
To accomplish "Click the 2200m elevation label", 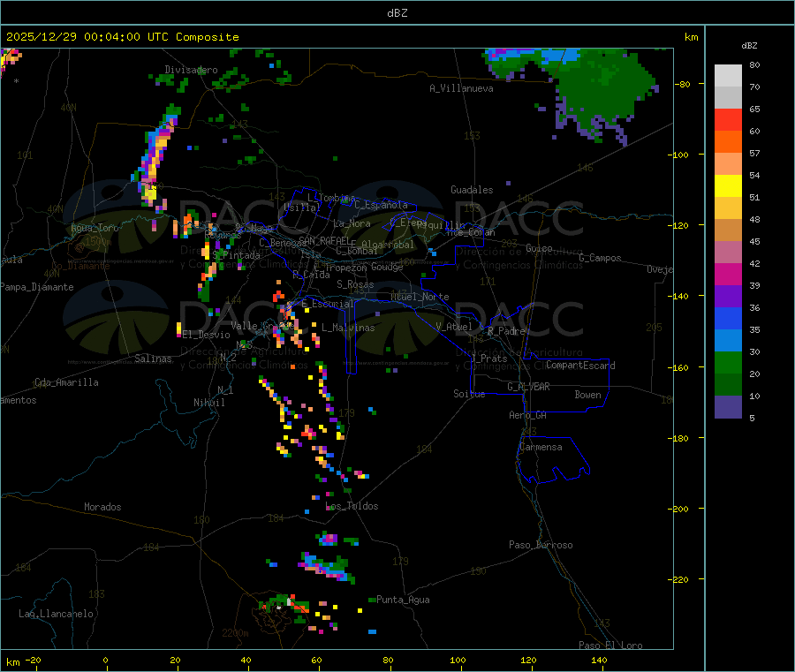I will (235, 633).
